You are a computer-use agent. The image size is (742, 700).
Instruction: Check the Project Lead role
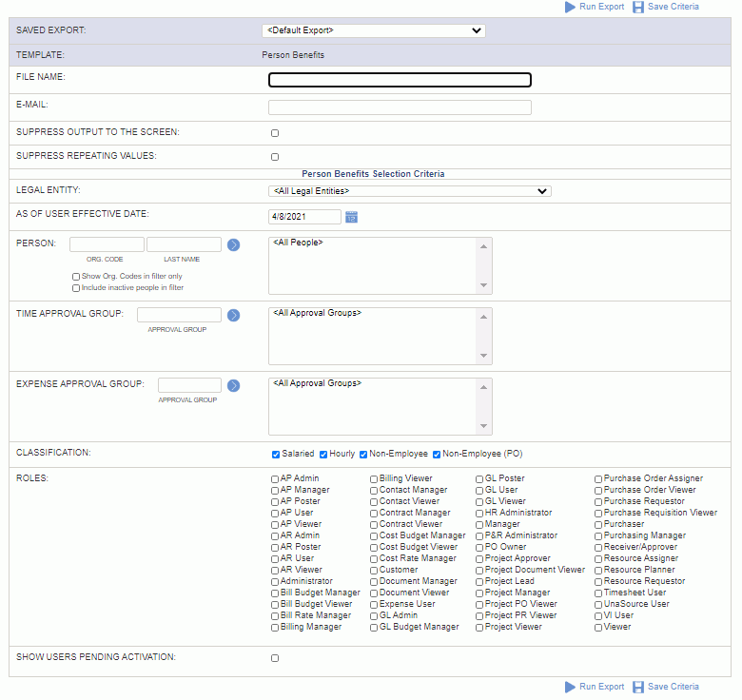(479, 582)
